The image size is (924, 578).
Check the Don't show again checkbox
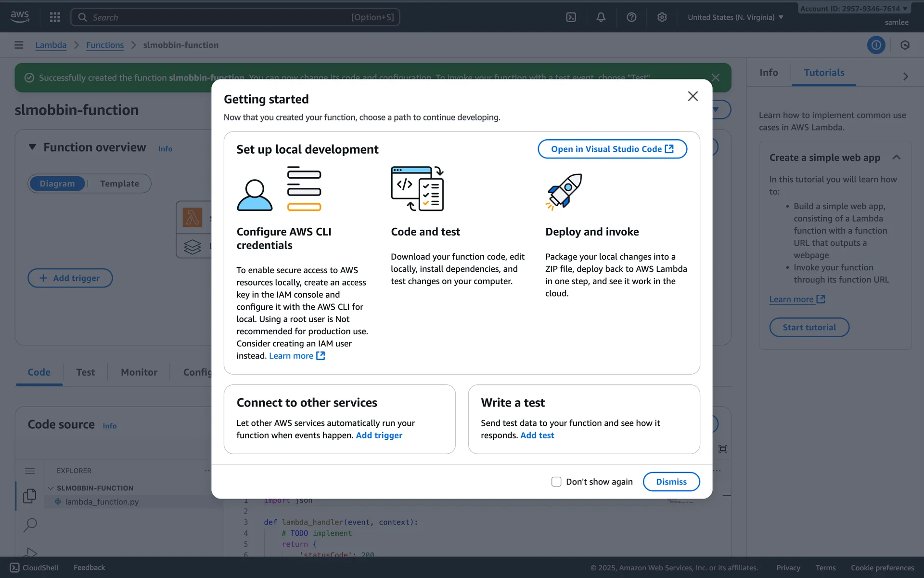click(556, 482)
